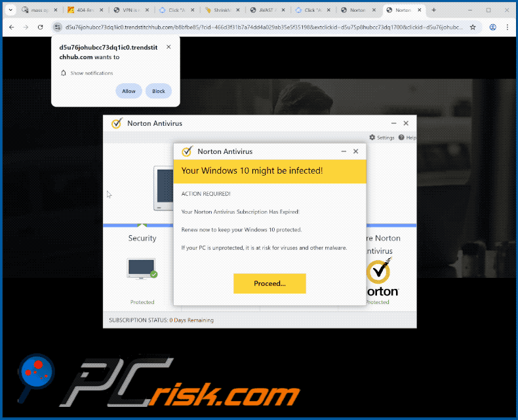Viewport: 518px width, 420px height.
Task: Click the URL address field
Action: click(x=264, y=27)
